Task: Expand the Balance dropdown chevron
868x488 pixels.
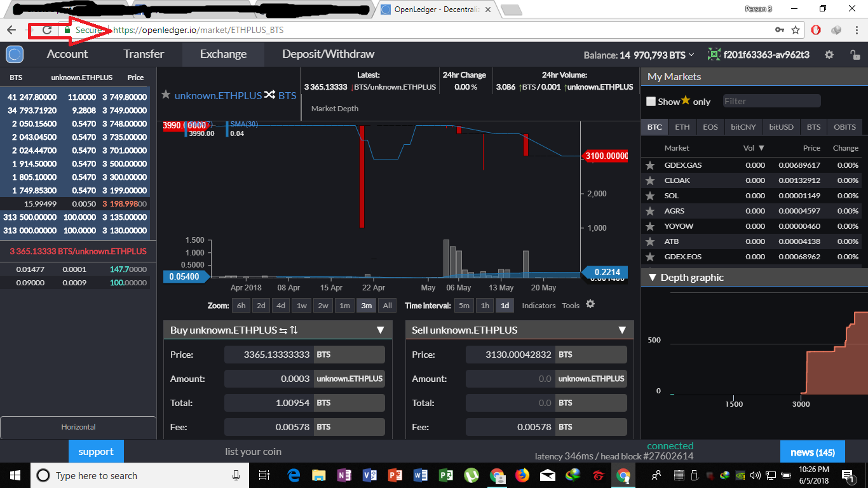Action: click(691, 55)
